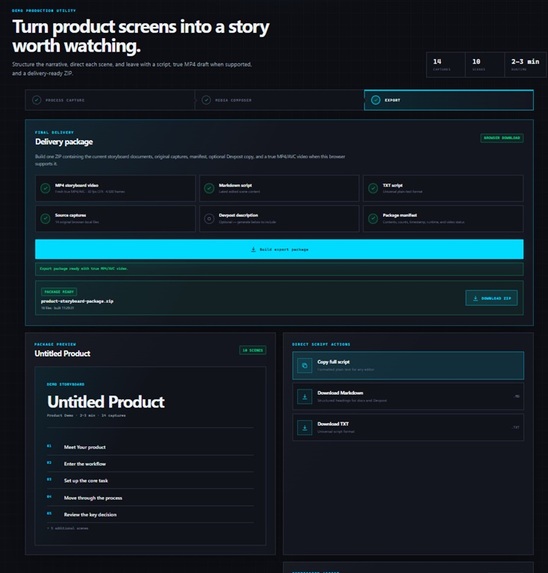Click the Package manifest check icon
548x573 pixels.
click(x=373, y=219)
